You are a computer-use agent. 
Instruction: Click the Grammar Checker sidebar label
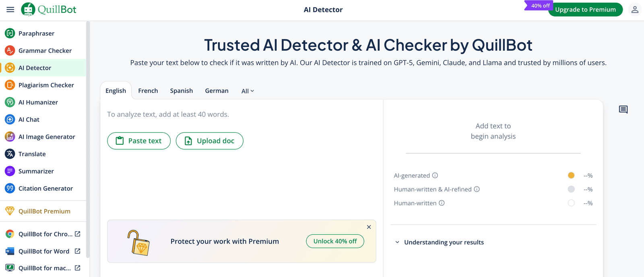click(x=45, y=51)
